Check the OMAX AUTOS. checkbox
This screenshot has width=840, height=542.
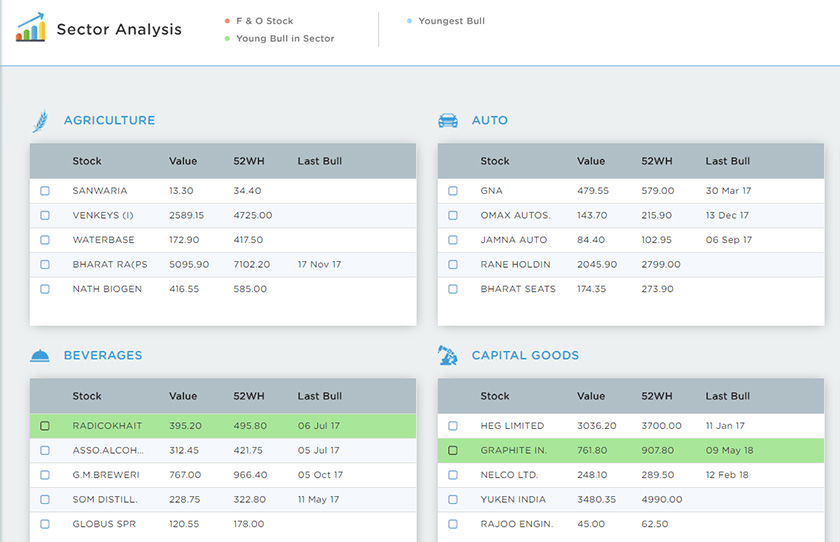(453, 215)
